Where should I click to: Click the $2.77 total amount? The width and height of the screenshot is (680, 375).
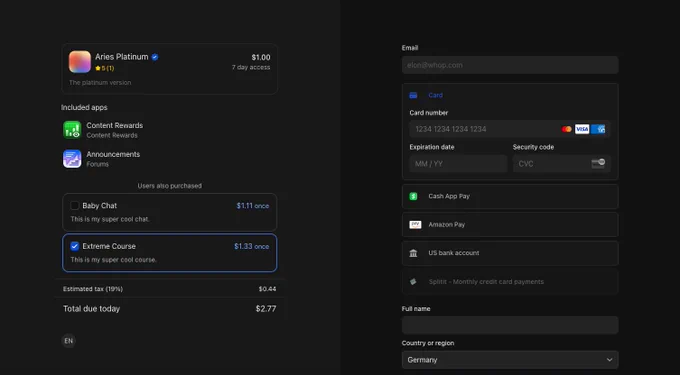coord(266,309)
